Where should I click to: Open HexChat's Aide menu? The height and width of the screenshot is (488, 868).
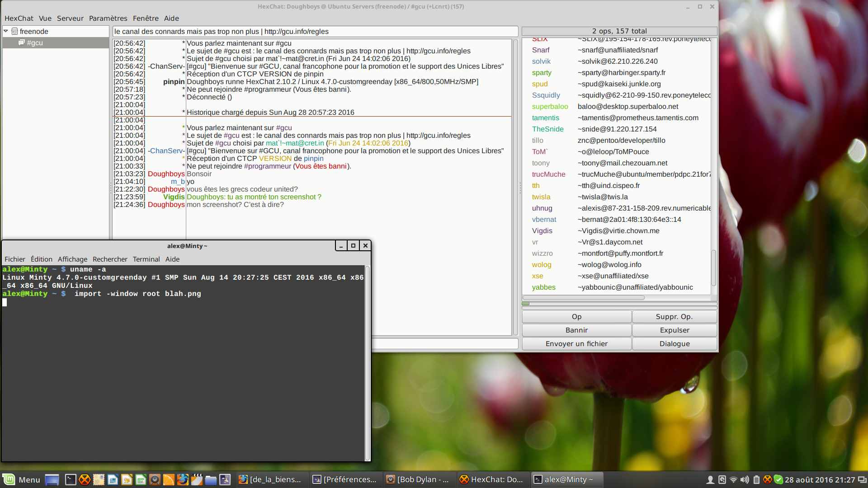[x=171, y=19]
